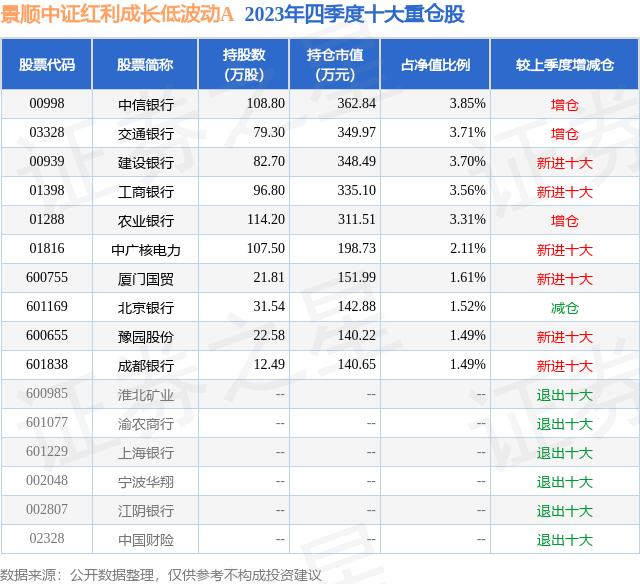The height and width of the screenshot is (584, 640).
Task: Click the 占净值比例 column header
Action: click(x=435, y=64)
